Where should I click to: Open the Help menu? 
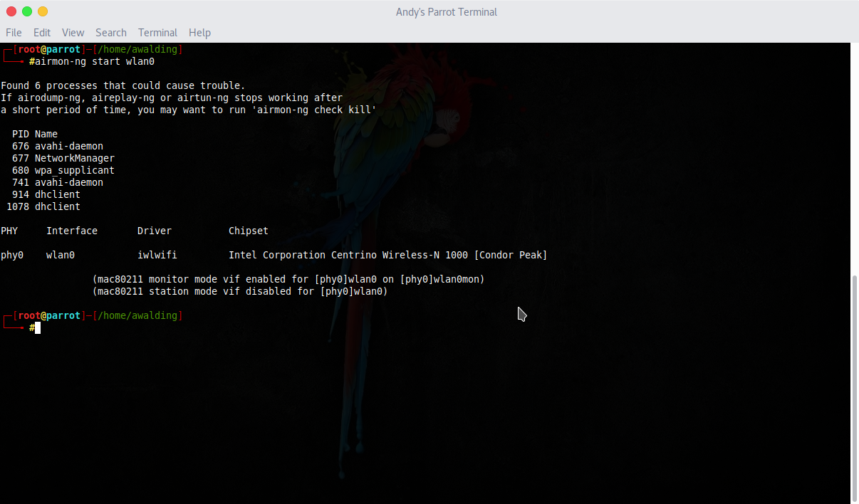(x=199, y=33)
